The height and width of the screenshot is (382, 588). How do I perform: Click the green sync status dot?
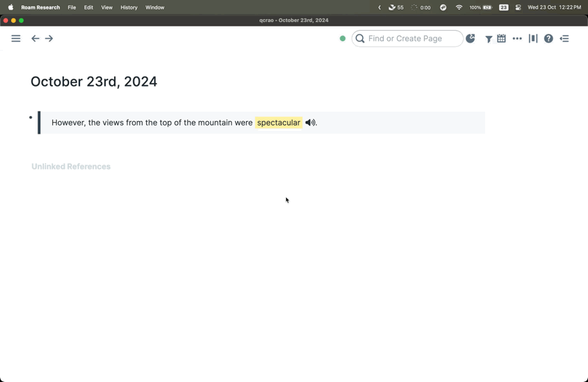click(343, 38)
